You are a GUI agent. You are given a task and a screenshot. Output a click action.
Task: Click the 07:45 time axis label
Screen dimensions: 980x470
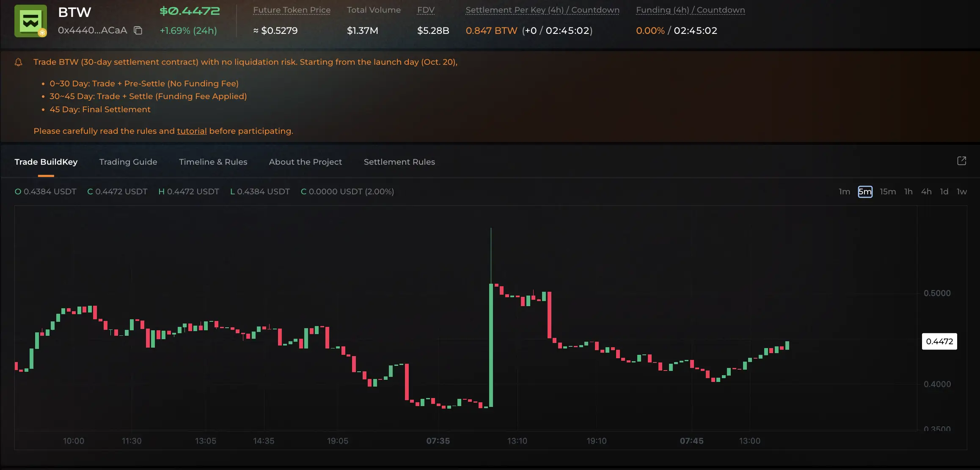pos(691,441)
